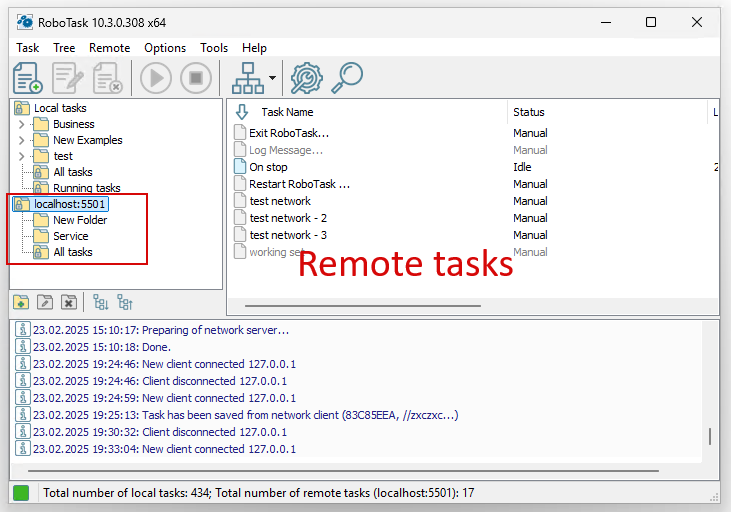The image size is (731, 512).
Task: Select All tasks under localhost:5501
Action: click(x=73, y=252)
